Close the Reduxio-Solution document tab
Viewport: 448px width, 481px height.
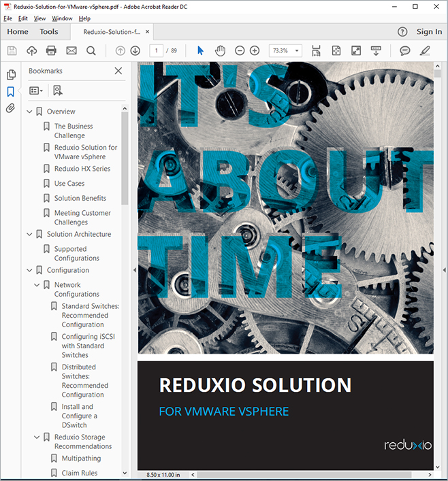(x=147, y=31)
